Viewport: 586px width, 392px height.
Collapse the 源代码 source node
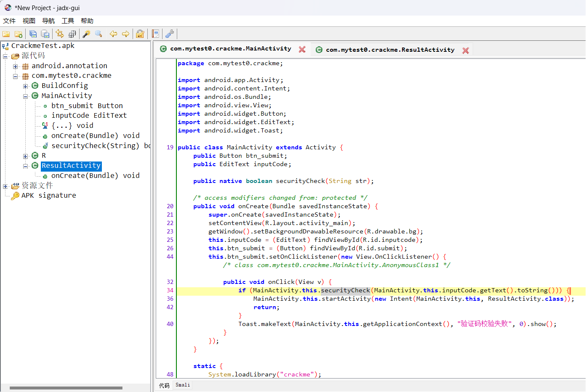(x=5, y=56)
